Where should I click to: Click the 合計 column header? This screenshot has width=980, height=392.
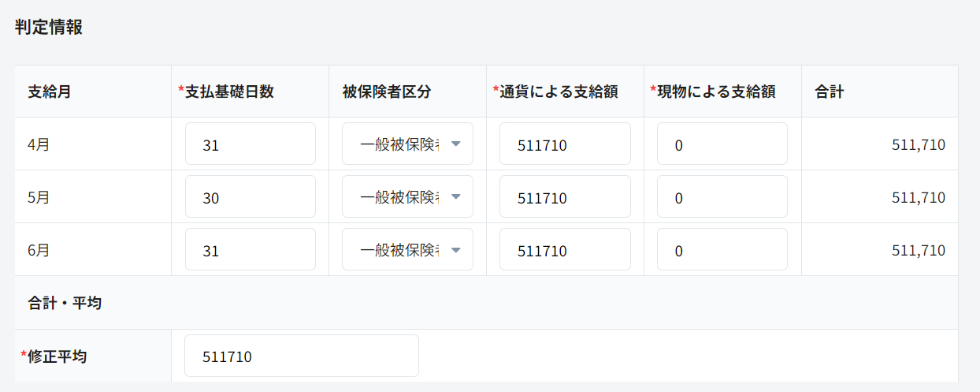point(829,91)
